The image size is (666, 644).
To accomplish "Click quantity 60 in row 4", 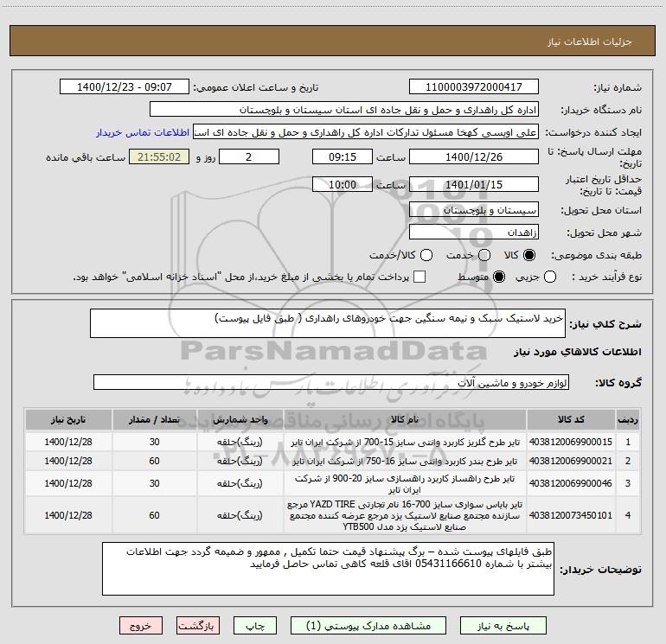I will click(x=154, y=515).
